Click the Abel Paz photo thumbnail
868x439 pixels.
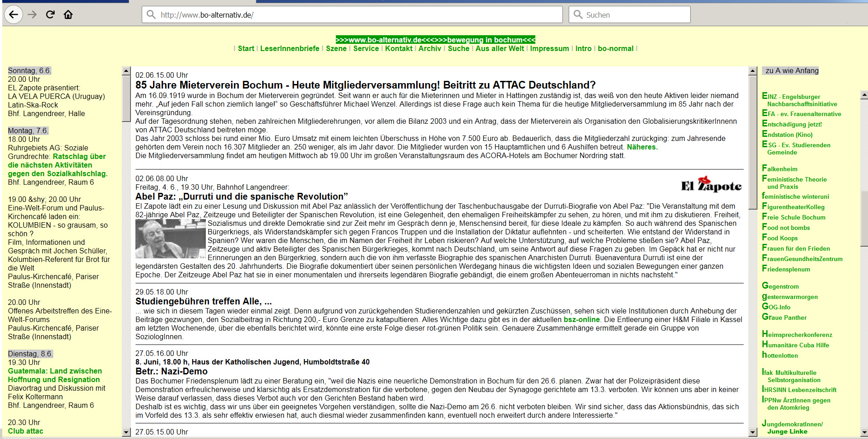click(171, 239)
